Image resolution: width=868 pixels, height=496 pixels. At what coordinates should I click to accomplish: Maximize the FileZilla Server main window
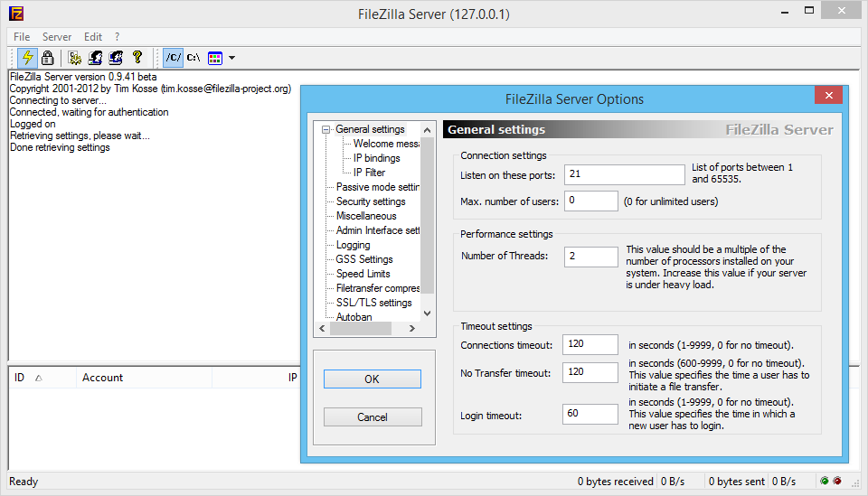[808, 11]
